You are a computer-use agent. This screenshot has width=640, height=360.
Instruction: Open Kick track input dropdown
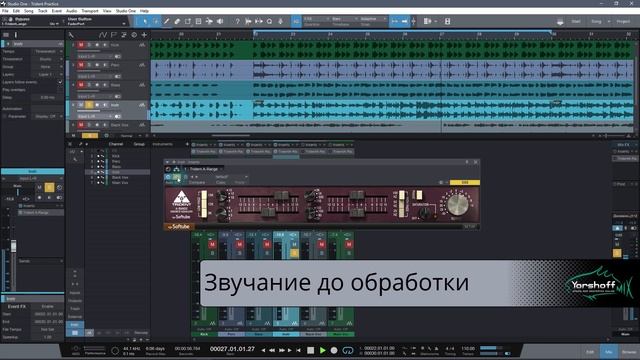click(95, 56)
